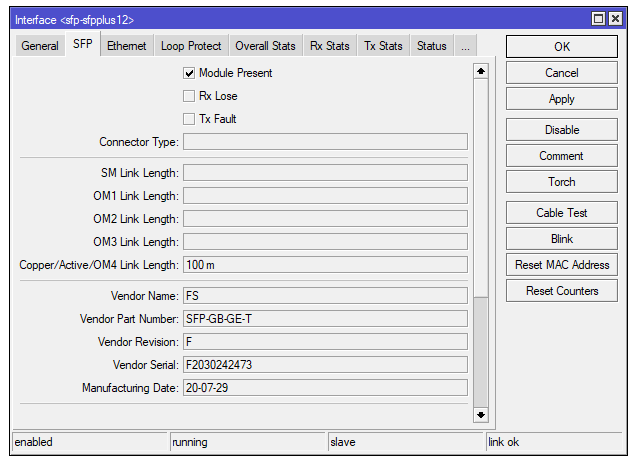Click the SM Link Length field
This screenshot has width=639, height=460.
(325, 173)
